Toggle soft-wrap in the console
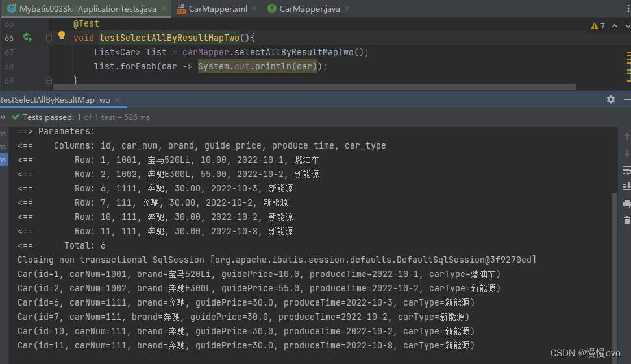Image resolution: width=631 pixels, height=364 pixels. (626, 170)
